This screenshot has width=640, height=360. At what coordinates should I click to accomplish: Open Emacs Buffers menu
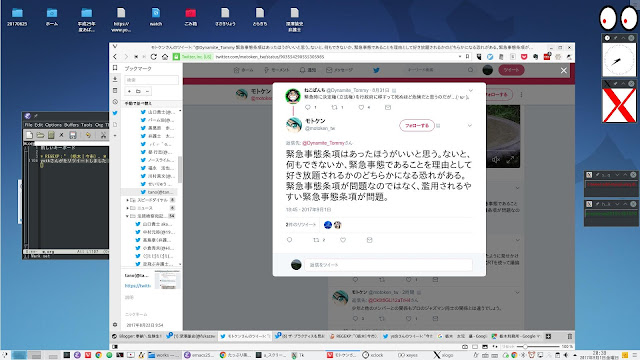[x=71, y=125]
